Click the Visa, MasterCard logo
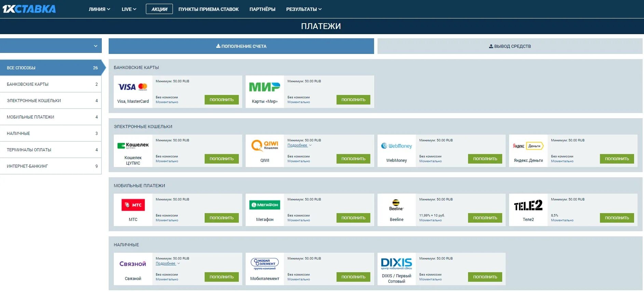 click(133, 87)
